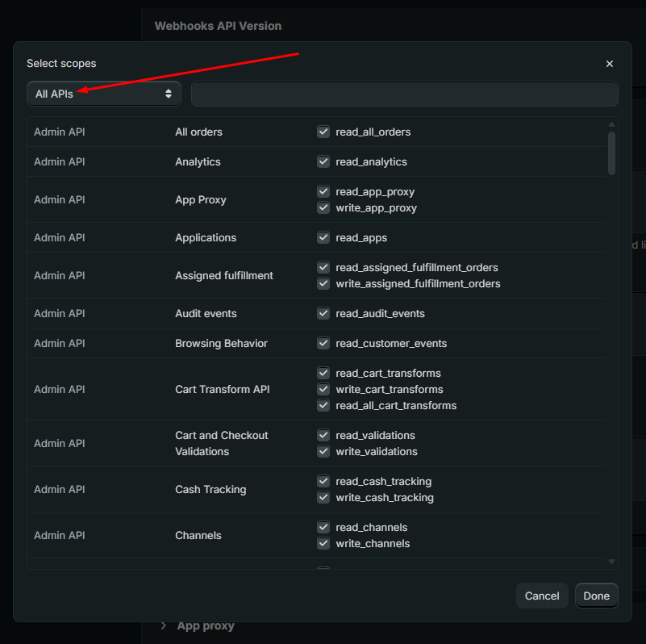Uncheck read_audit_events checkbox

click(x=323, y=313)
